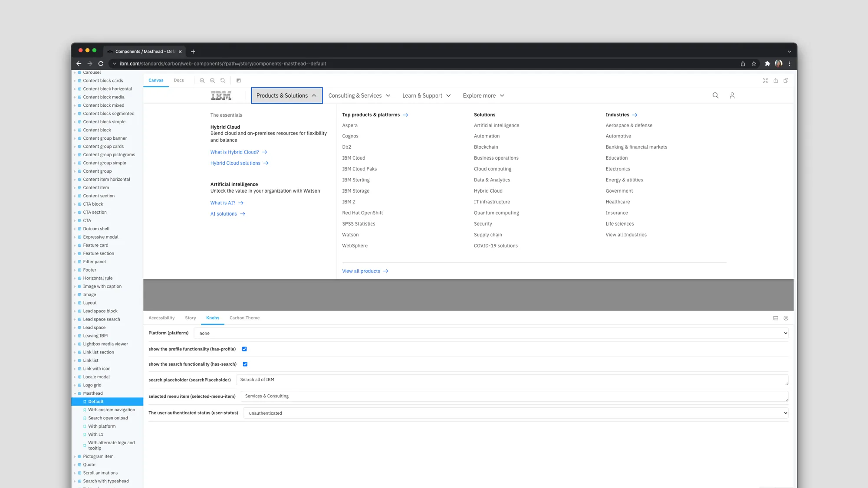
Task: Disable show the search functionality checkbox
Action: coord(245,364)
